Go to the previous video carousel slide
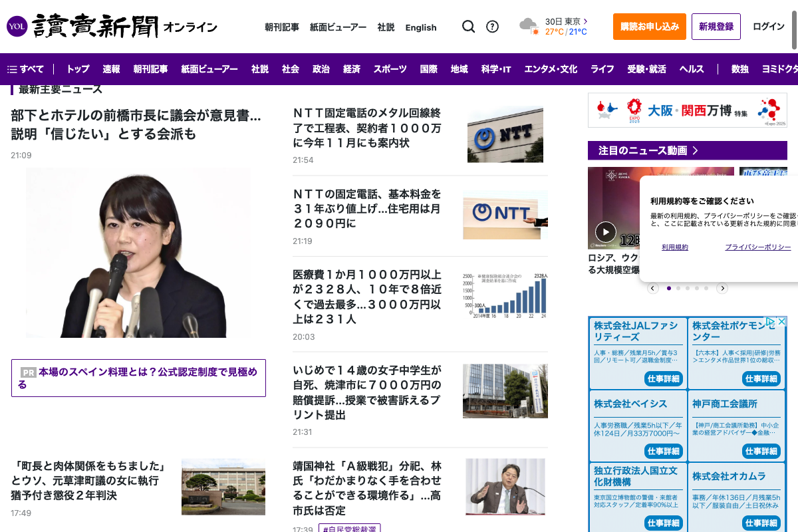798x532 pixels. pyautogui.click(x=653, y=288)
